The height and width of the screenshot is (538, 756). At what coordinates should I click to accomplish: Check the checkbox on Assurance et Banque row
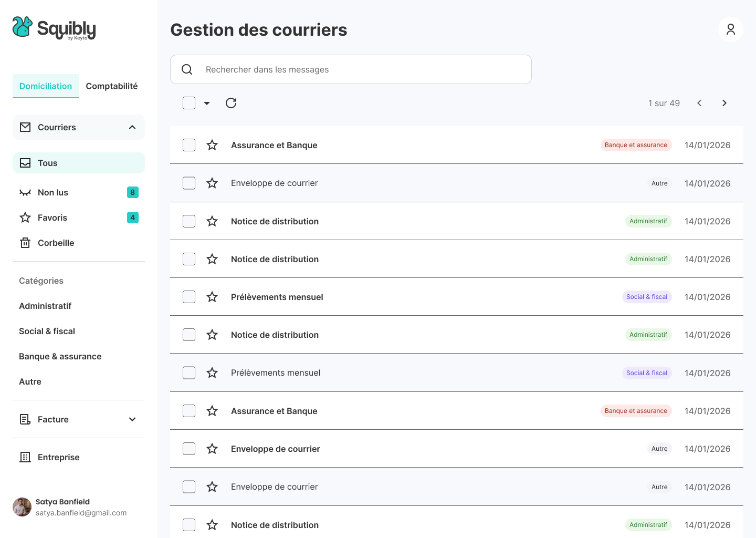[x=188, y=144]
